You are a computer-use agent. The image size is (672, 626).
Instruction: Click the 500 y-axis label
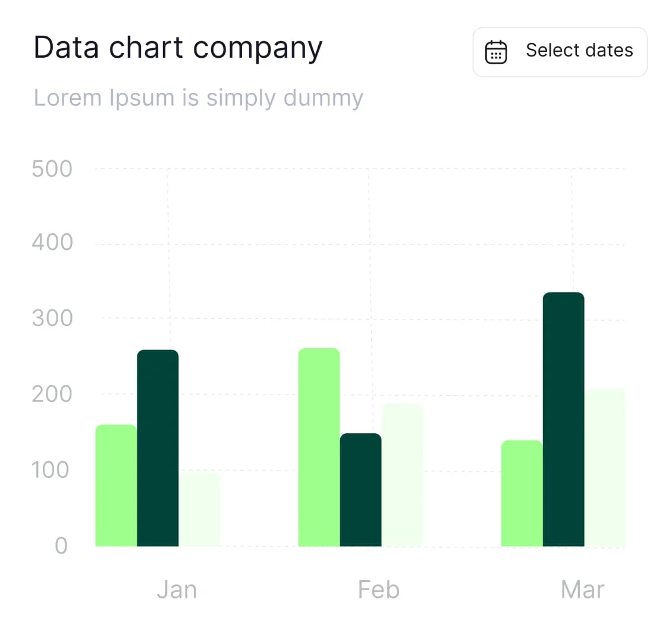pos(52,168)
